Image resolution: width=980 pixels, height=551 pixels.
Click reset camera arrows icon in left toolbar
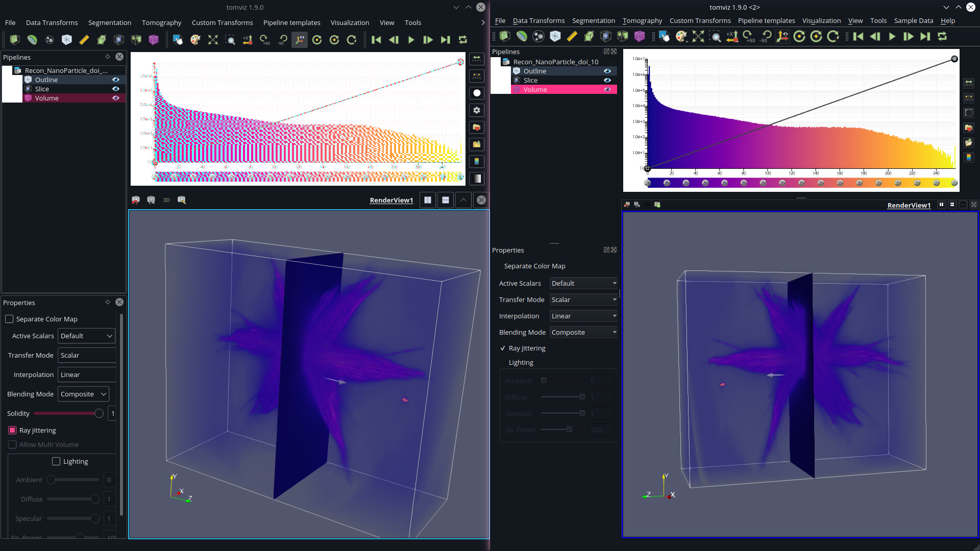213,40
